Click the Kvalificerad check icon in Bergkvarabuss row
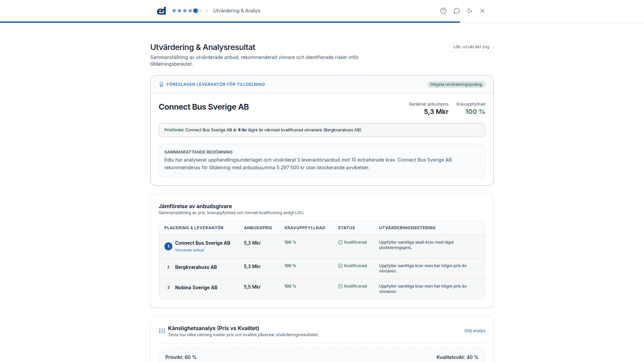Viewport: 644px width, 362px height. [x=340, y=266]
